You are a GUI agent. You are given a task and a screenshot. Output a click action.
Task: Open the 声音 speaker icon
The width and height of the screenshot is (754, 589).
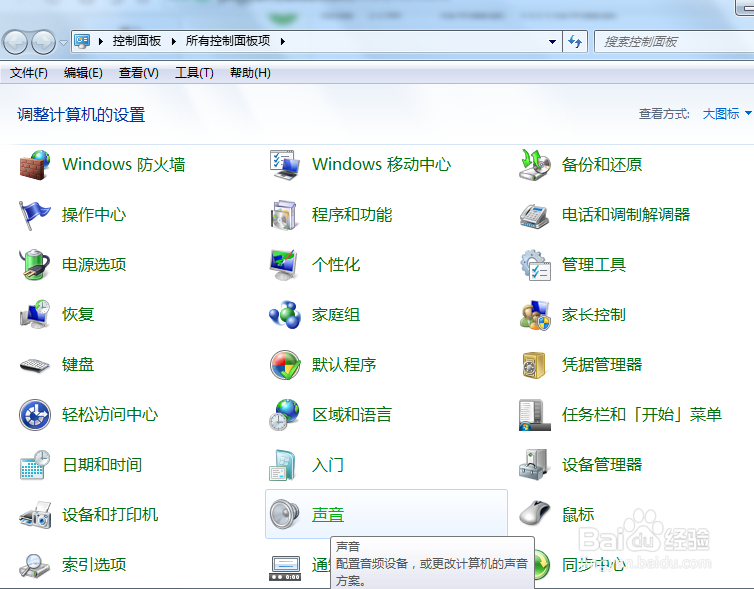[285, 514]
